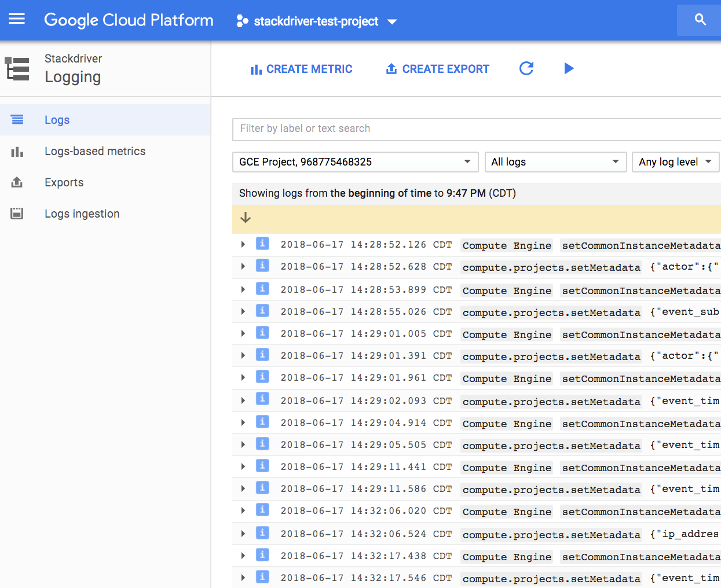Open the All logs dropdown
The height and width of the screenshot is (588, 721).
click(x=555, y=162)
